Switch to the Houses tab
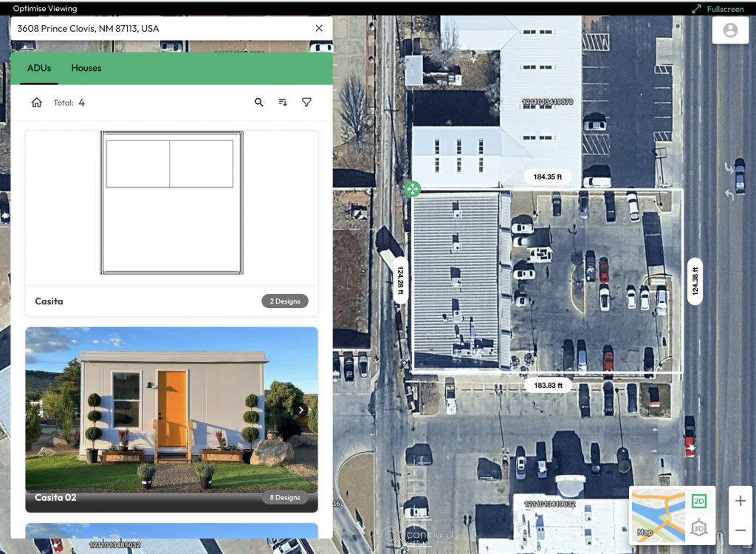Viewport: 756px width, 554px height. [x=86, y=68]
